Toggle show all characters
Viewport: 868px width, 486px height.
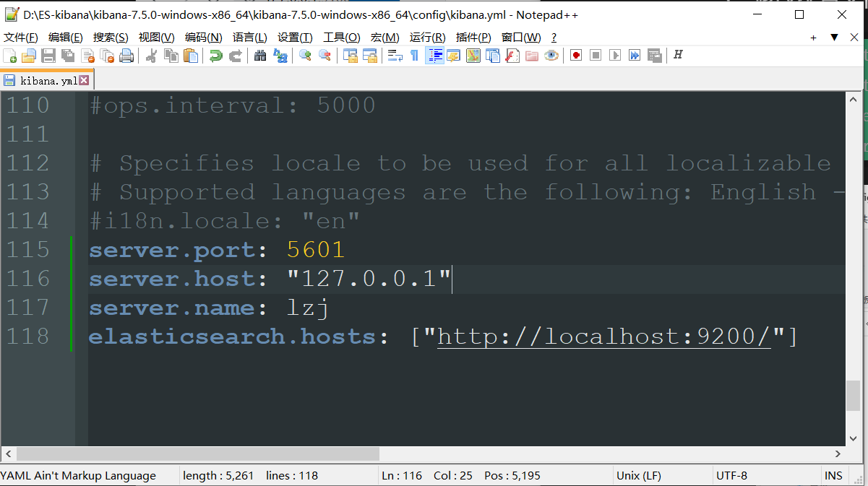coord(414,55)
